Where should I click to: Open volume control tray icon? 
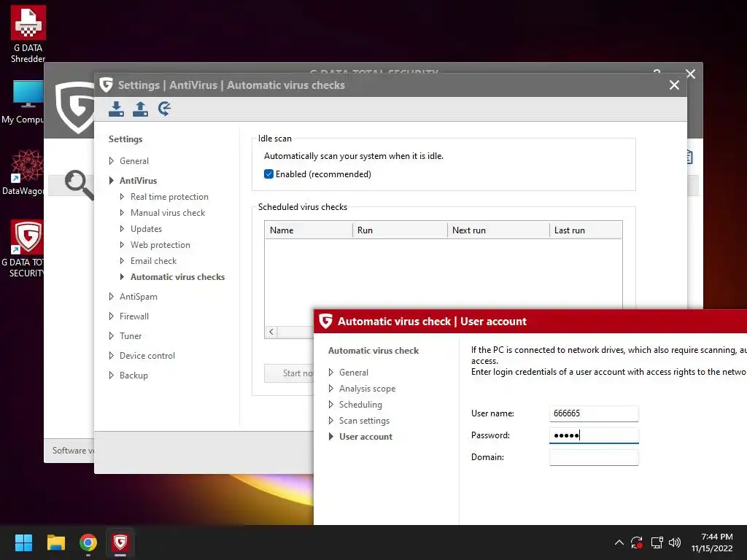click(x=675, y=542)
